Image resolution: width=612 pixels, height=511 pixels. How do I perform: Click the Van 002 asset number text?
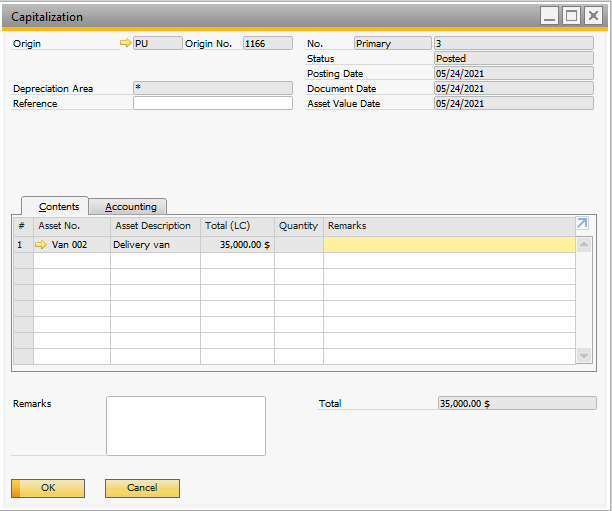click(69, 245)
